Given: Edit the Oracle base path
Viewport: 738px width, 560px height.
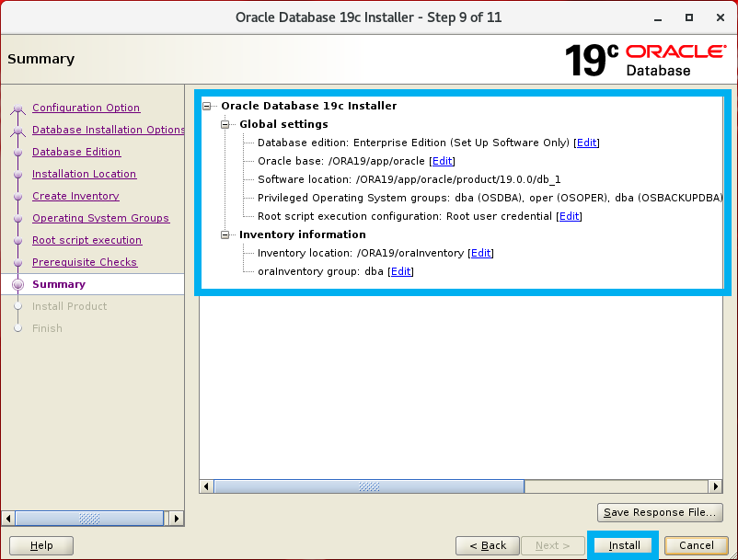Looking at the screenshot, I should coord(442,161).
